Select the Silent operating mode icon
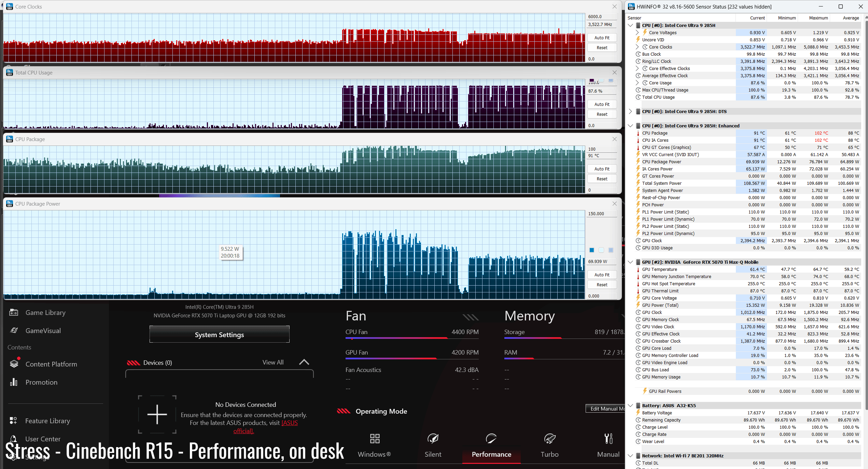Screen dimensions: 868x469 [x=433, y=439]
